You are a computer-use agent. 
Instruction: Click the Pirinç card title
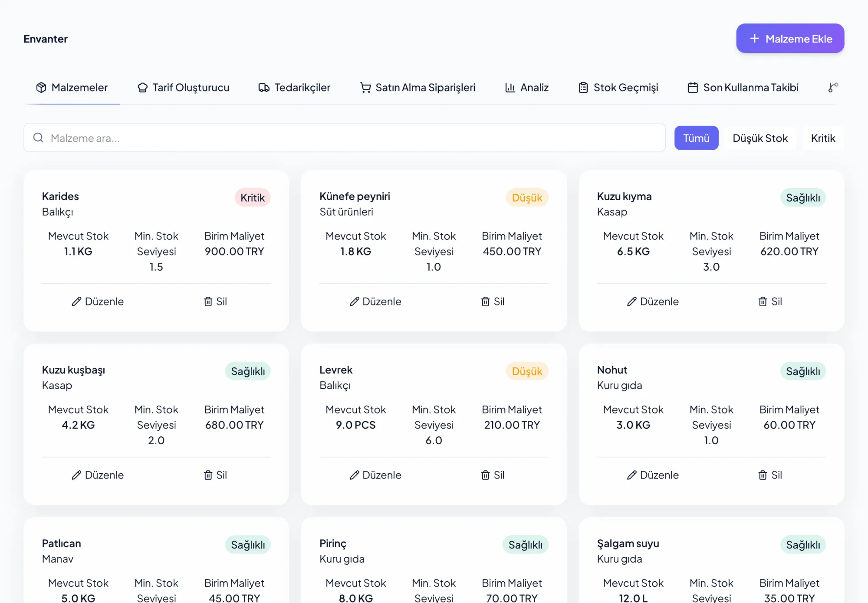pyautogui.click(x=333, y=544)
